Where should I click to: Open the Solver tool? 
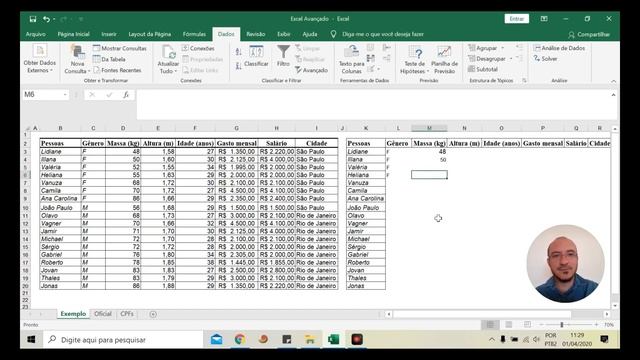click(545, 59)
